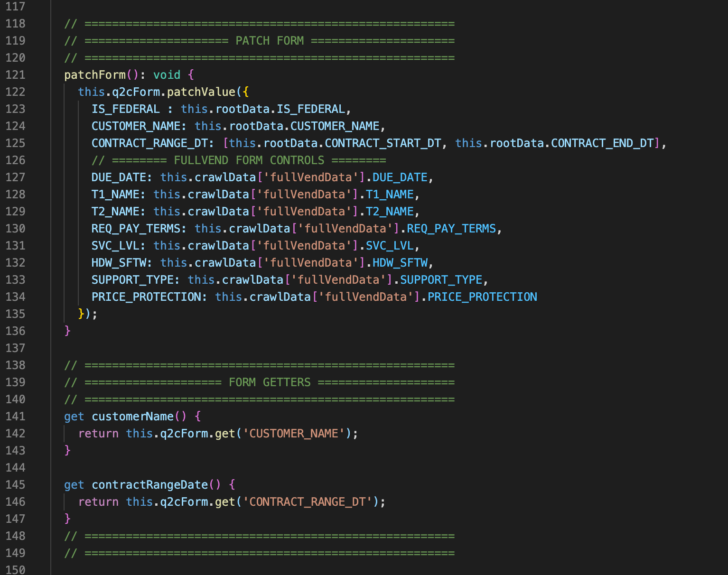Click the T1_NAME key on line 128

(115, 195)
